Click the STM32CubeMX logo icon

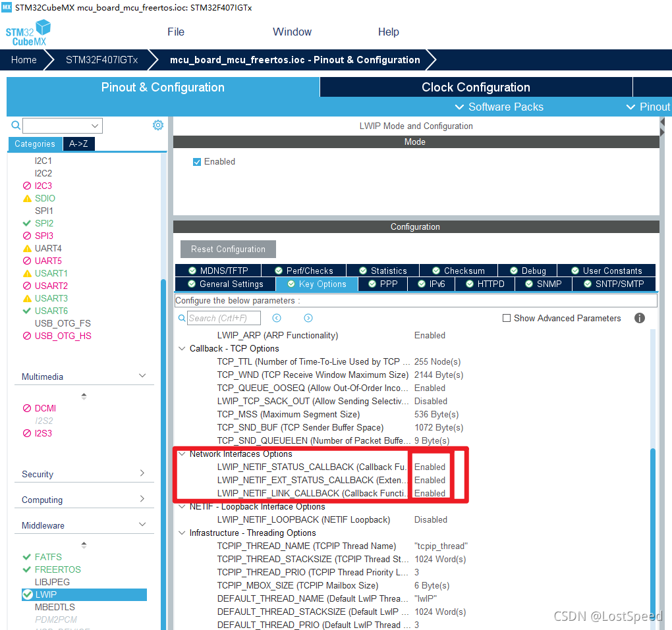(x=28, y=33)
